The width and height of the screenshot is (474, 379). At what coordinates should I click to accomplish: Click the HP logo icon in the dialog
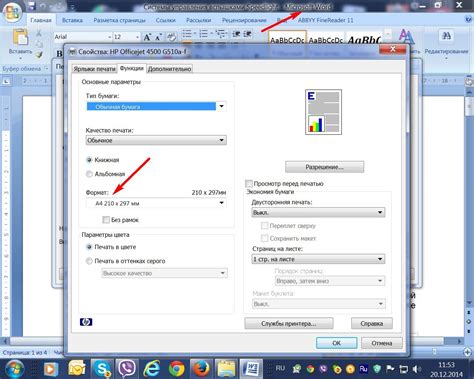(86, 322)
